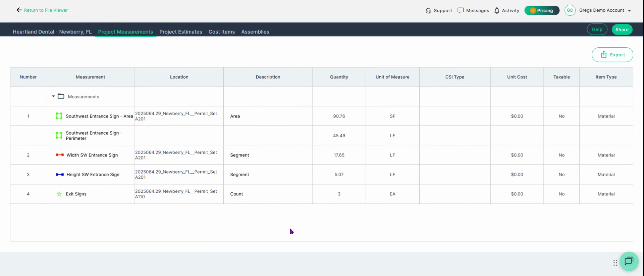The image size is (644, 276).
Task: Click the green area icon for Southwest Entrance Sign - Area
Action: point(59,116)
